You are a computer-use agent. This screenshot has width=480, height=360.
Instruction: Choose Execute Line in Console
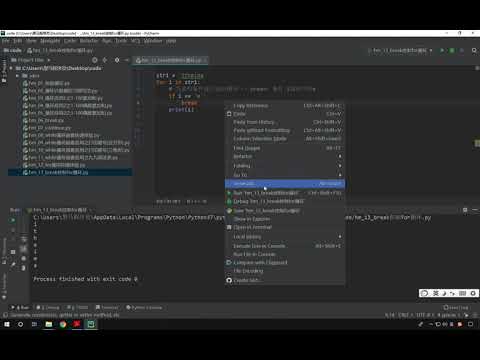(x=285, y=246)
